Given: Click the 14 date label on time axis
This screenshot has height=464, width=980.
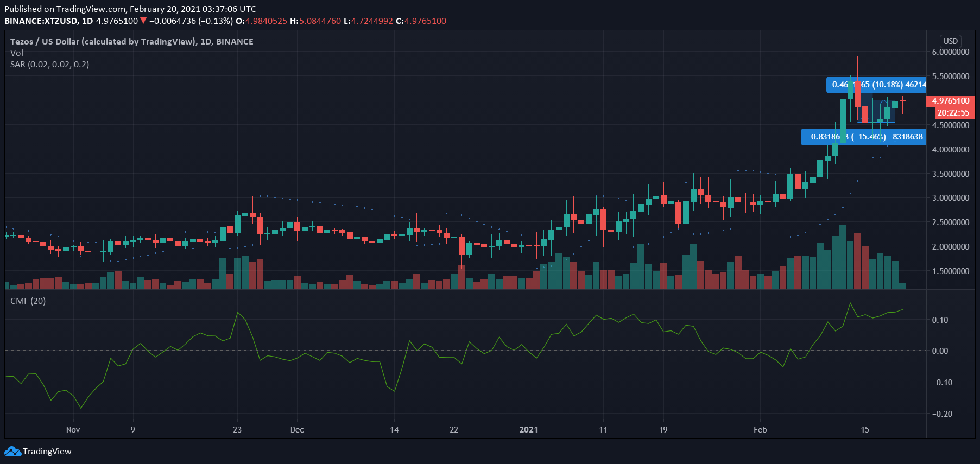Looking at the screenshot, I should tap(394, 430).
